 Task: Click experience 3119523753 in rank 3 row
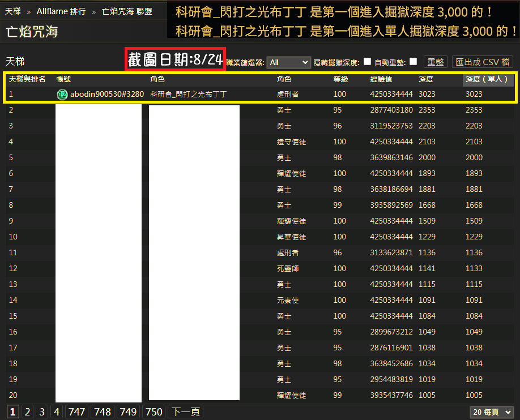tap(391, 126)
